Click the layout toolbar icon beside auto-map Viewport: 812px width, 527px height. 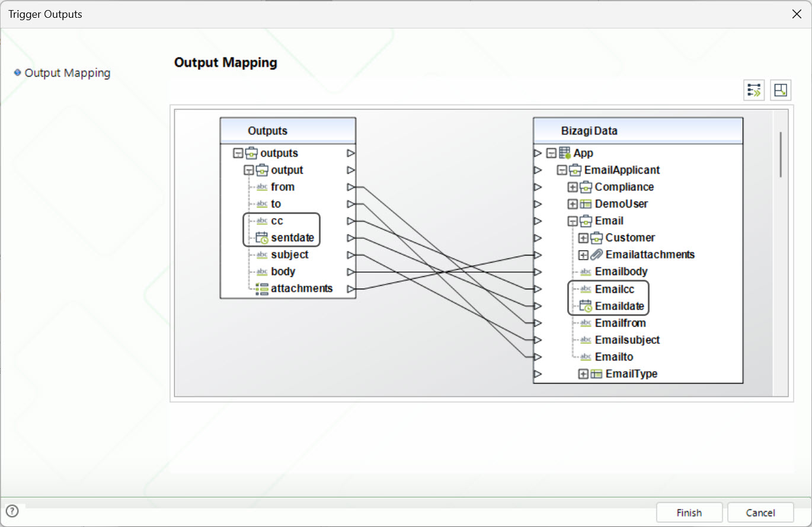point(781,90)
